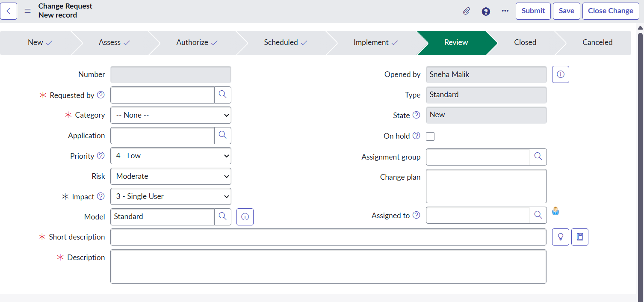Click the lightbulb icon beside Short description
The height and width of the screenshot is (302, 644).
click(x=560, y=237)
